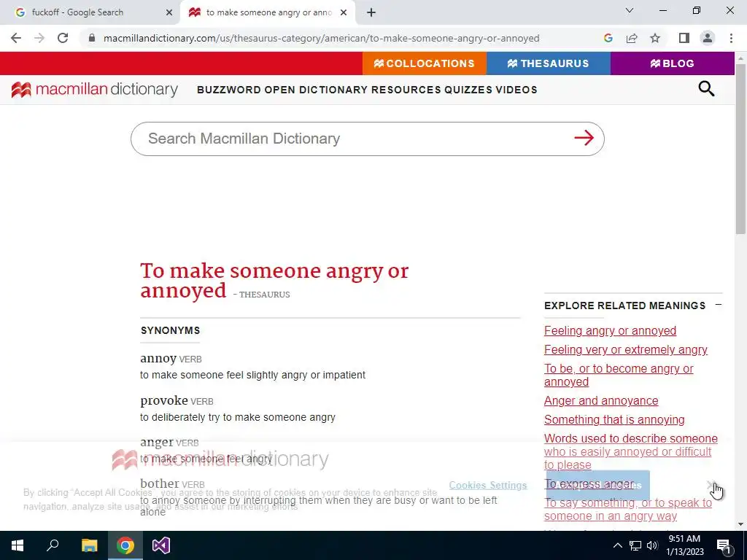Viewport: 747px width, 560px height.
Task: Open Cookies Settings link
Action: pyautogui.click(x=488, y=485)
